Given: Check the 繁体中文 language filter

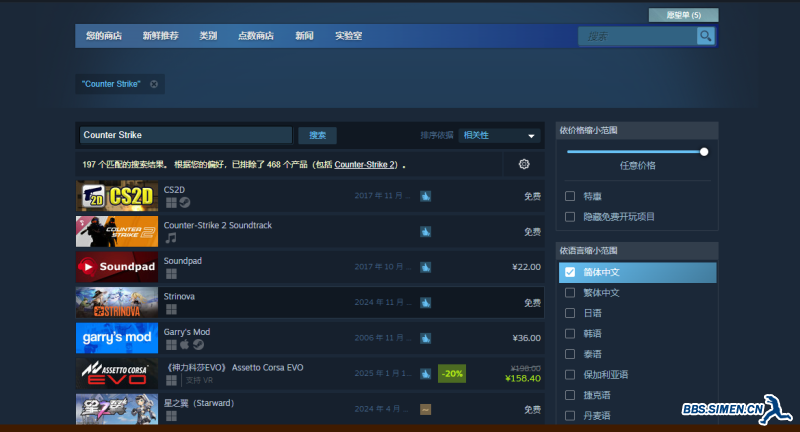Looking at the screenshot, I should click(570, 293).
